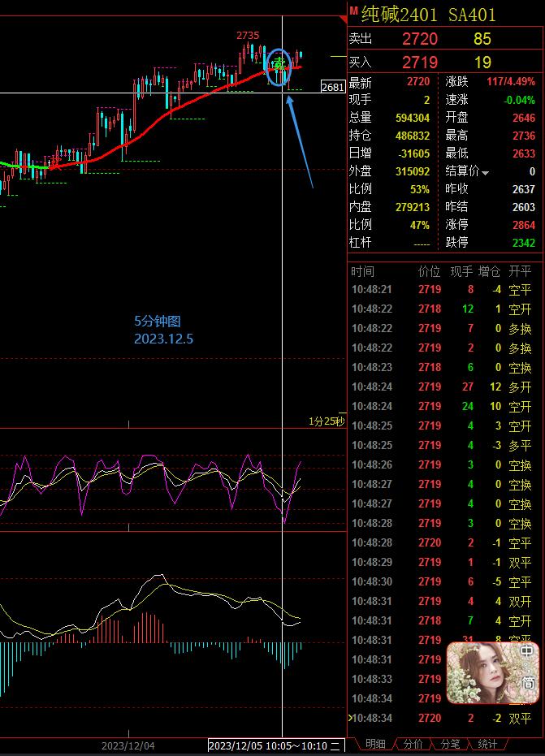This screenshot has height=756, width=545.
Task: Select the 10:48:26 空换 tick row
Action: pyautogui.click(x=441, y=464)
